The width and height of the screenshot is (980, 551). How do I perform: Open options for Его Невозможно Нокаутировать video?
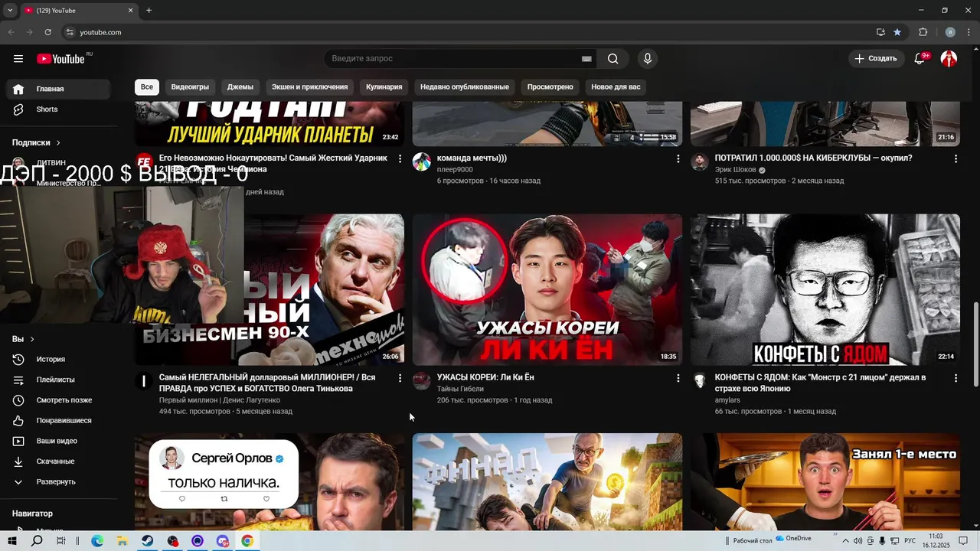point(400,158)
